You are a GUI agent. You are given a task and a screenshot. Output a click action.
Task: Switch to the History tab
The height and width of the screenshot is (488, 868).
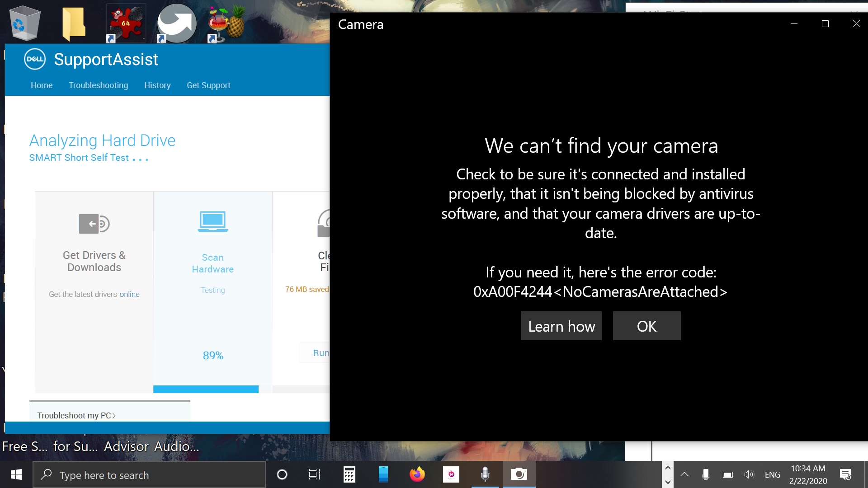click(x=157, y=85)
